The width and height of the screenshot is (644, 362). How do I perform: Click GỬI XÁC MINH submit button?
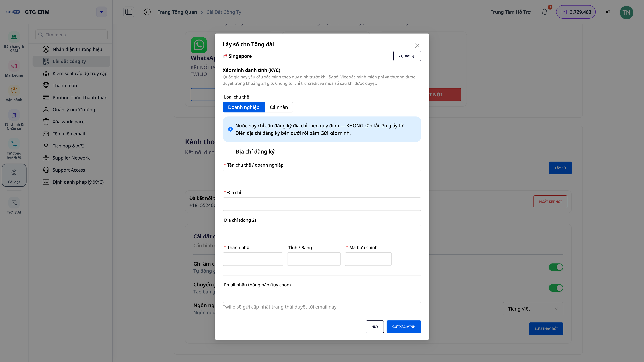[x=404, y=327]
